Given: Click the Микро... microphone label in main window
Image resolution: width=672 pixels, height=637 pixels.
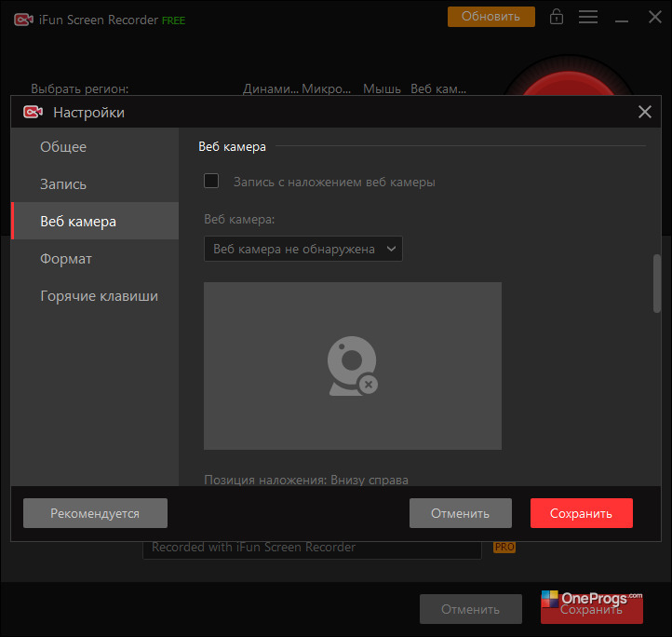Looking at the screenshot, I should click(326, 88).
